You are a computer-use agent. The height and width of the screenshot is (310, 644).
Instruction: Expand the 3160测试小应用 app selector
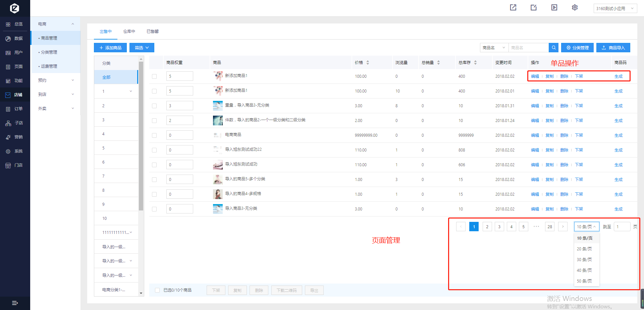coord(615,8)
